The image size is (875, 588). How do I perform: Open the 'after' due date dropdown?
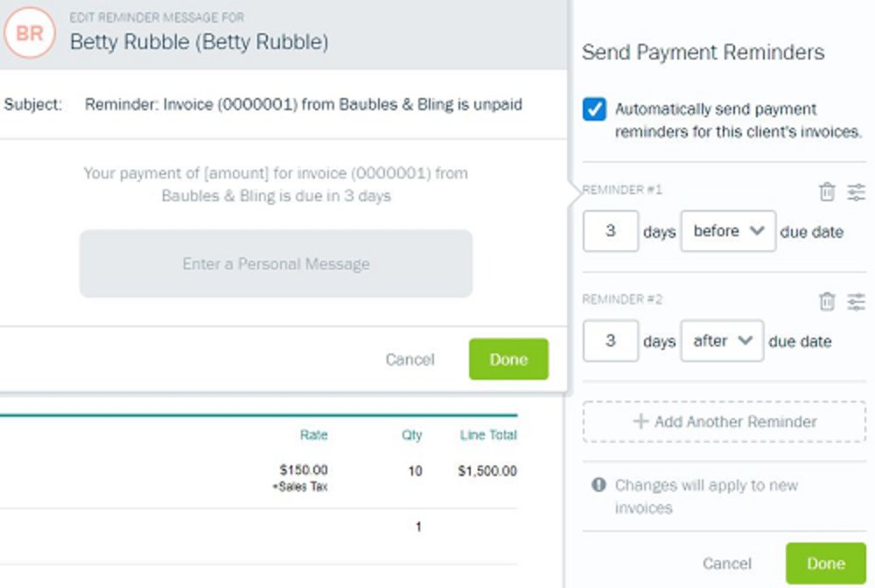click(x=722, y=340)
